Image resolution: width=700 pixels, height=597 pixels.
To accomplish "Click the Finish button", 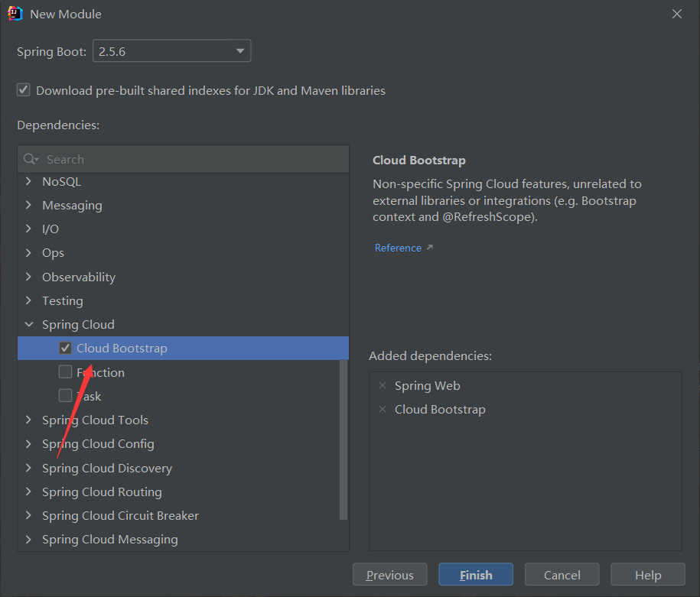I will click(x=476, y=575).
